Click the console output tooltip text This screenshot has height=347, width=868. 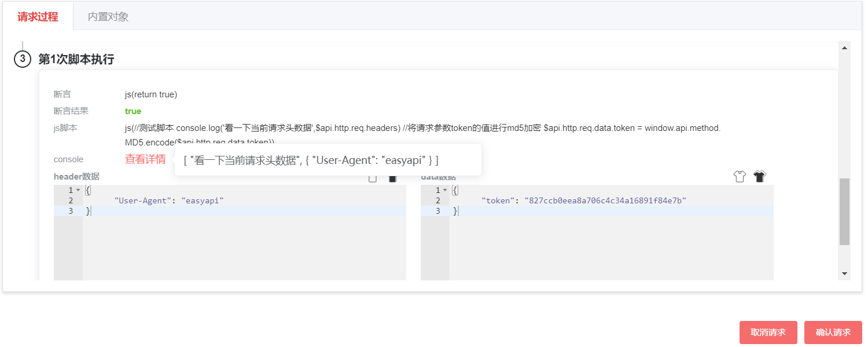point(311,160)
